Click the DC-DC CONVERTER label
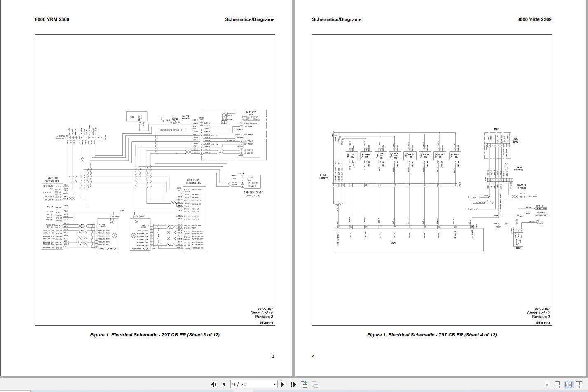 [x=252, y=194]
